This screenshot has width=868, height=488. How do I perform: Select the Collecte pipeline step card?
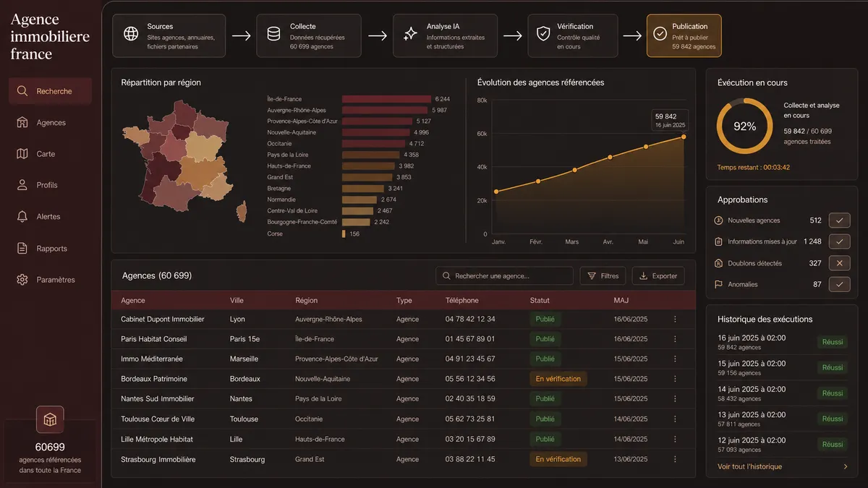tap(309, 35)
